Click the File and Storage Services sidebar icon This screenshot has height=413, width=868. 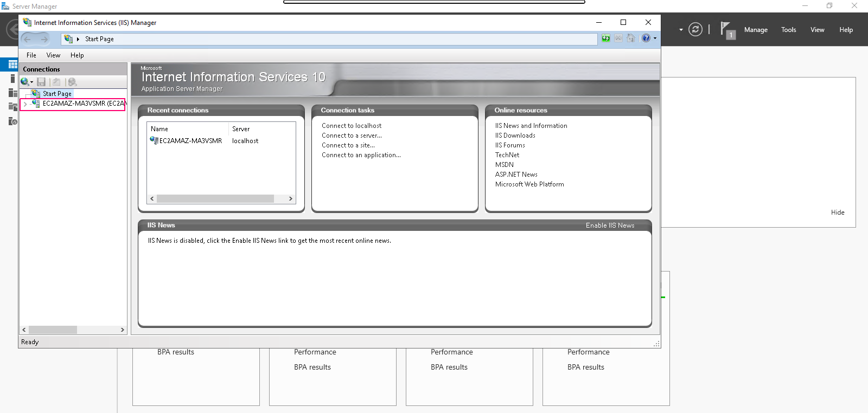13,107
